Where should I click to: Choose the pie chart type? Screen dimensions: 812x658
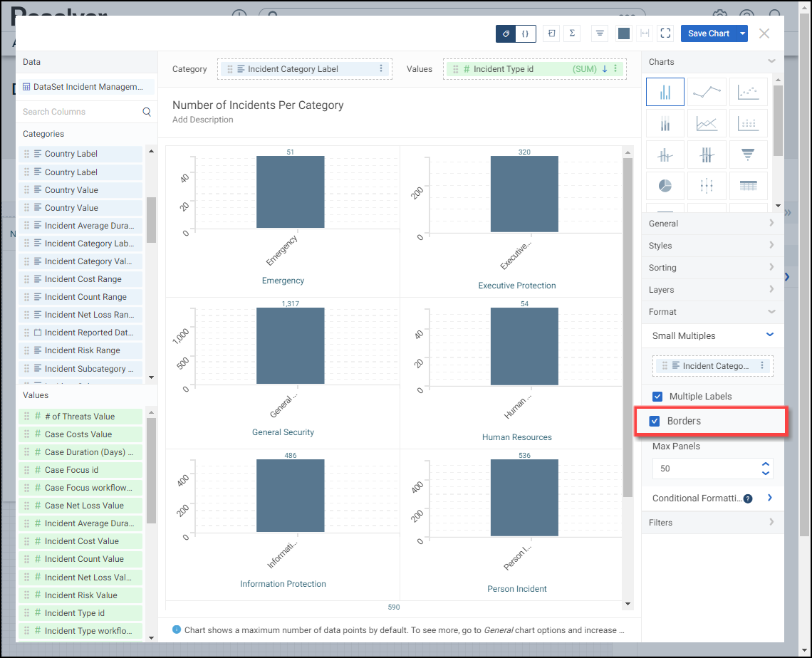point(665,185)
